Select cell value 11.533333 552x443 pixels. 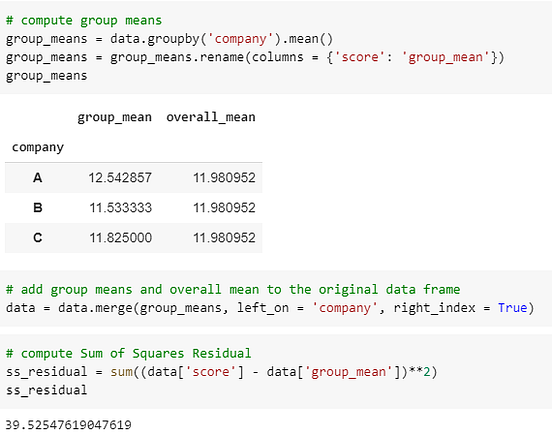[120, 208]
